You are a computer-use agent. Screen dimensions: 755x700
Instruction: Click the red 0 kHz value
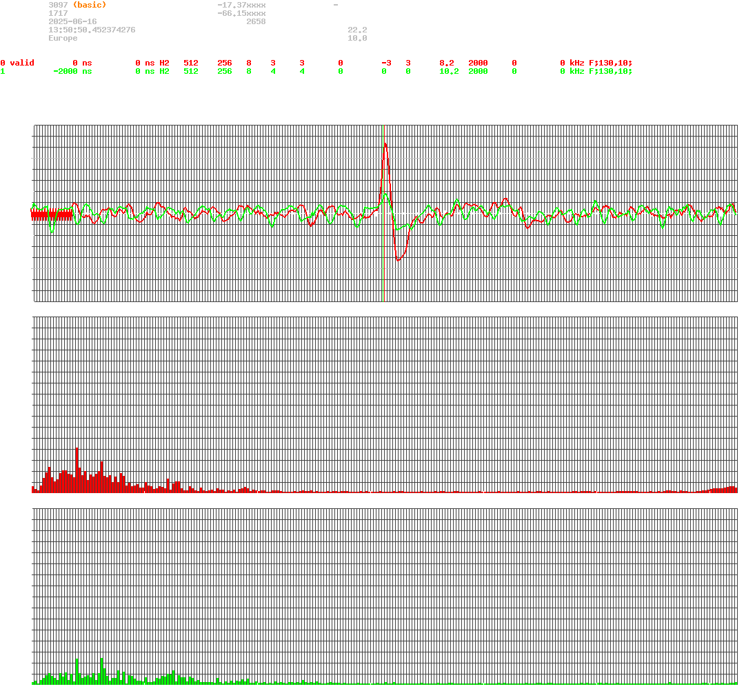[x=572, y=63]
